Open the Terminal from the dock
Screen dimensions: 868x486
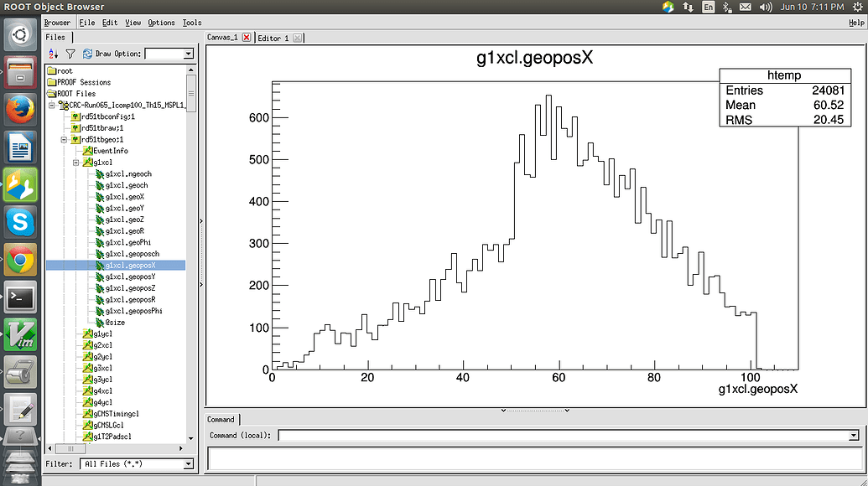[20, 297]
